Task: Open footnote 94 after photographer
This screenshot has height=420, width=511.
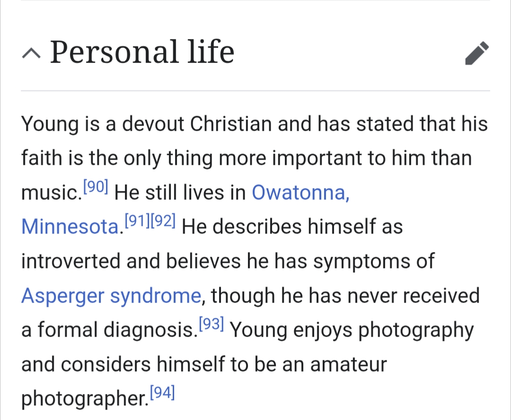Action: [x=162, y=393]
